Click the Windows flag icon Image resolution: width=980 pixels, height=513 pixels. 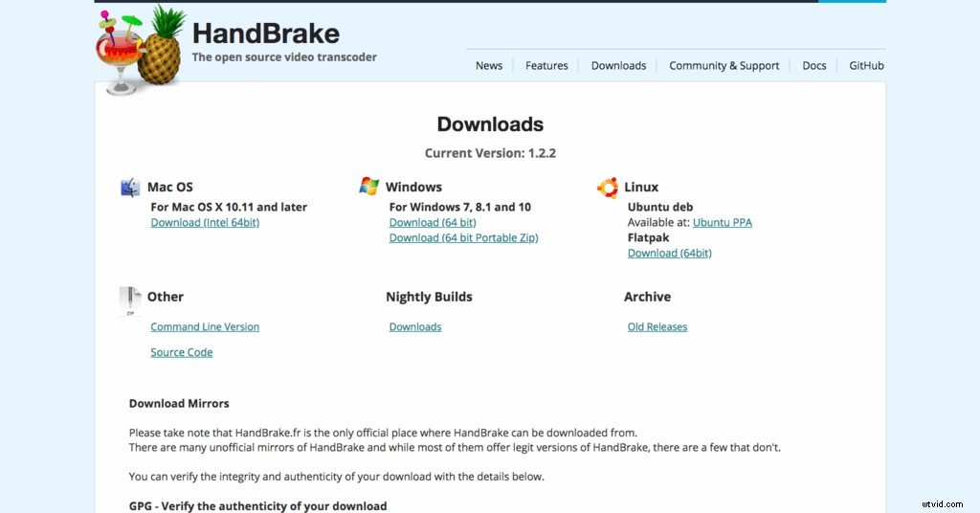(x=368, y=187)
